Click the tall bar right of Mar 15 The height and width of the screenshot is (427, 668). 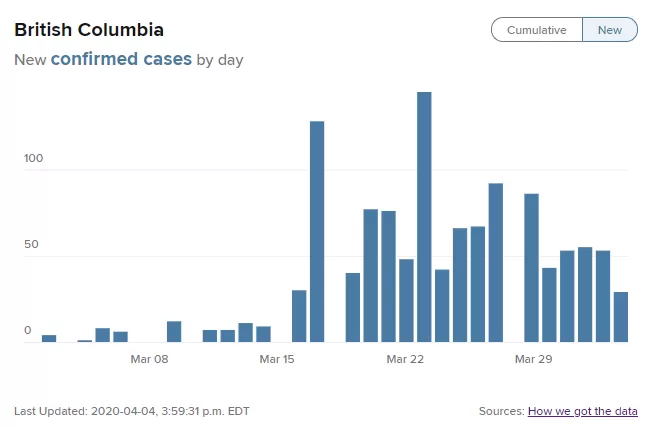317,231
